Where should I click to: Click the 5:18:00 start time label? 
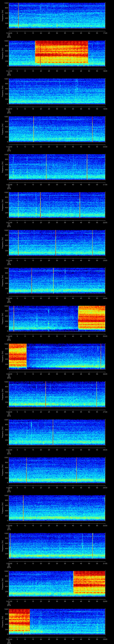pos(9,109)
